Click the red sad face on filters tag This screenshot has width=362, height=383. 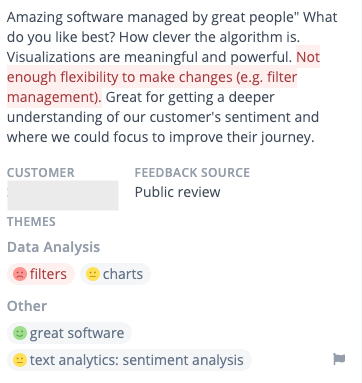(20, 274)
